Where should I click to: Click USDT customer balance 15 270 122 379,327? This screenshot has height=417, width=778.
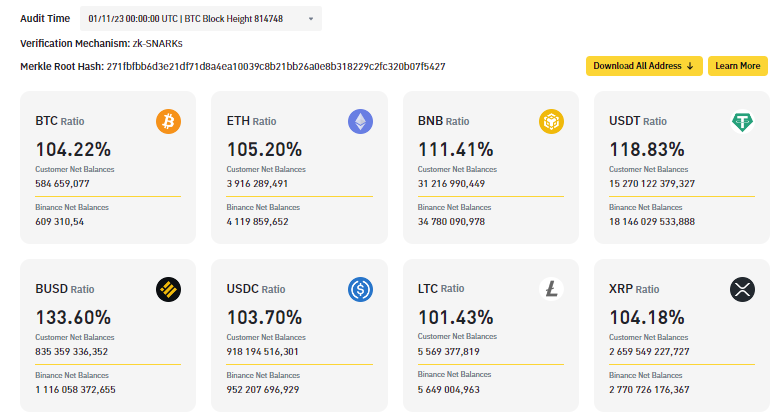(x=652, y=184)
